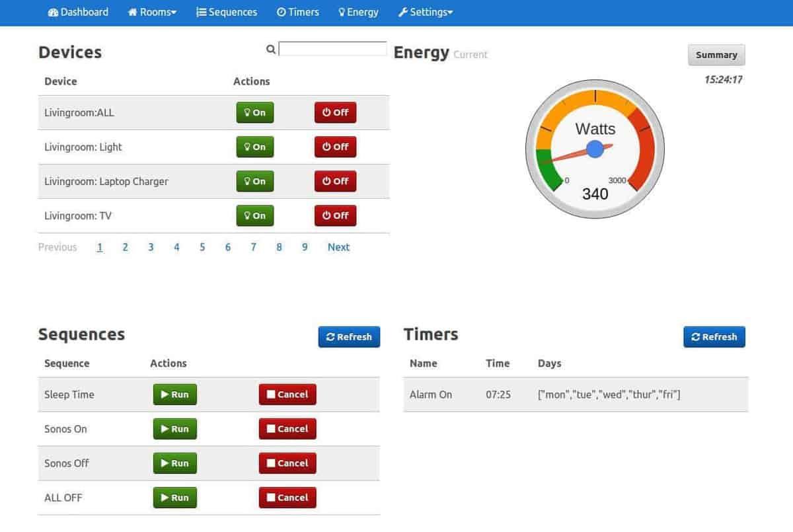Click the house icon beside Rooms

(x=132, y=13)
